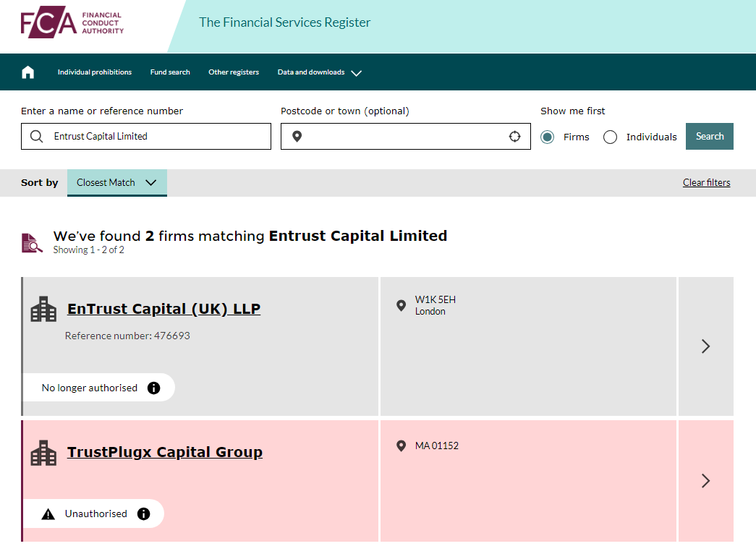
Task: Click the building icon for TrustPlugx Capital Group
Action: coord(43,453)
